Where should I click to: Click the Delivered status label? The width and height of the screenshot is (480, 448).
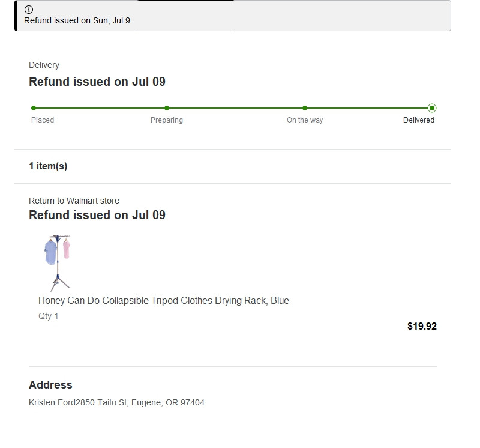[418, 120]
